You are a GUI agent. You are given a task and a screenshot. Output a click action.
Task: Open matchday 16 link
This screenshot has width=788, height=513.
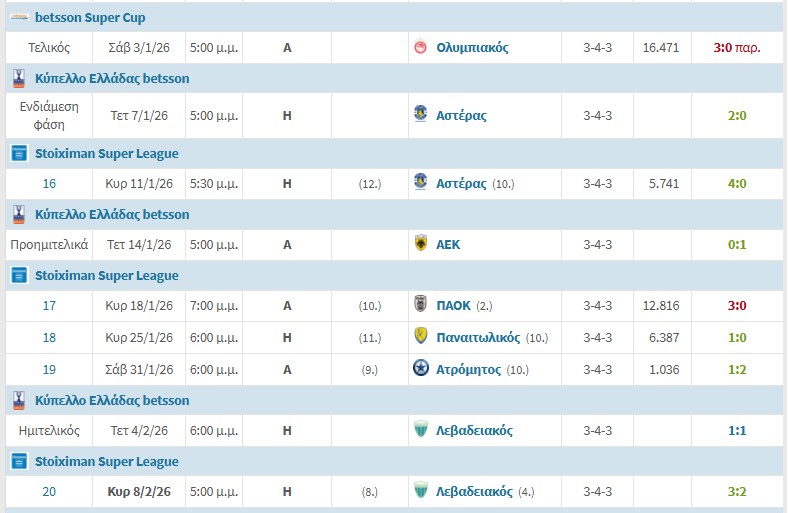(x=49, y=183)
